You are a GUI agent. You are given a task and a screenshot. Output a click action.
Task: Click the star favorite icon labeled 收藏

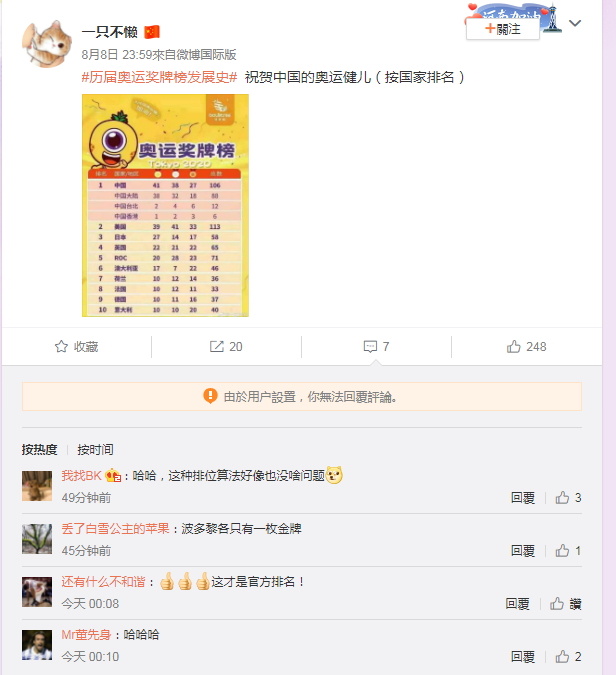pos(61,347)
